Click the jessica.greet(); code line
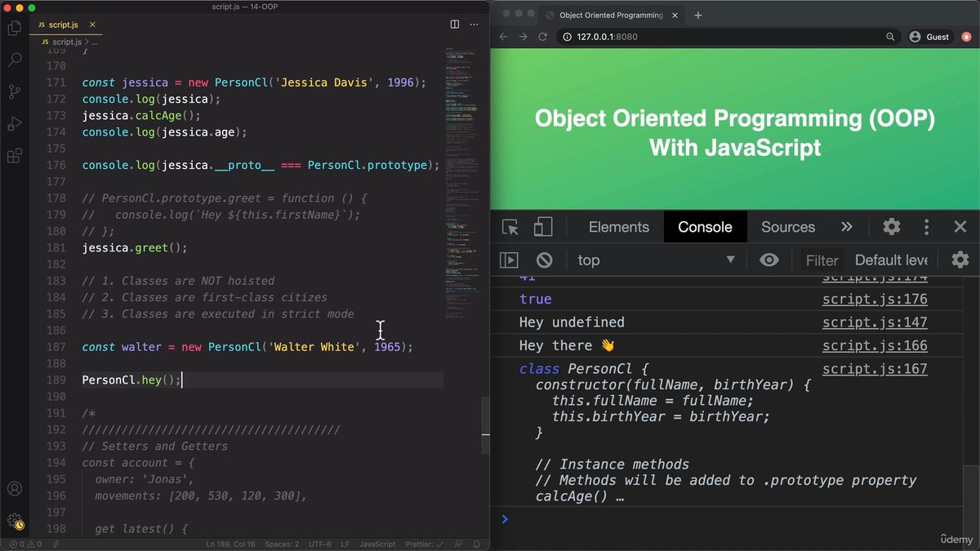980x551 pixels. 135,247
